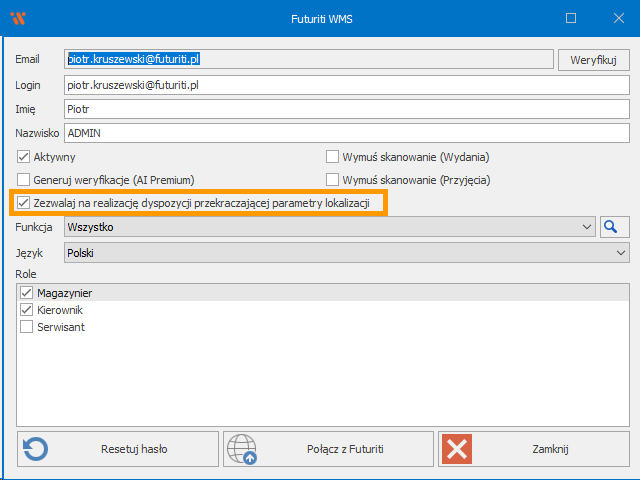640x480 pixels.
Task: Click the Futuriti WMS logo in title bar
Action: (x=17, y=18)
